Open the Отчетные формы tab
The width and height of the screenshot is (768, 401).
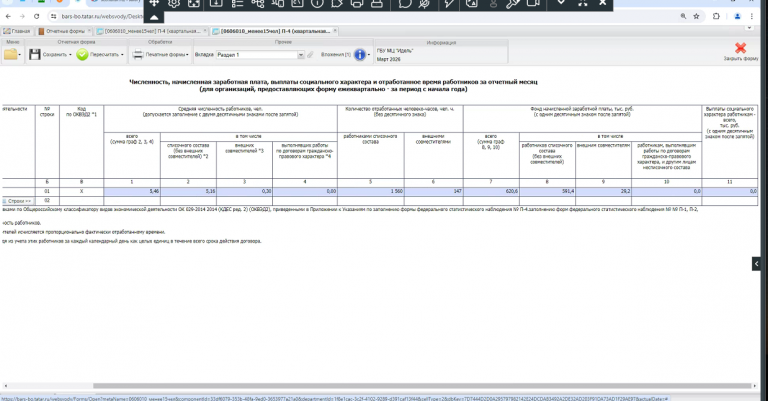coord(62,31)
